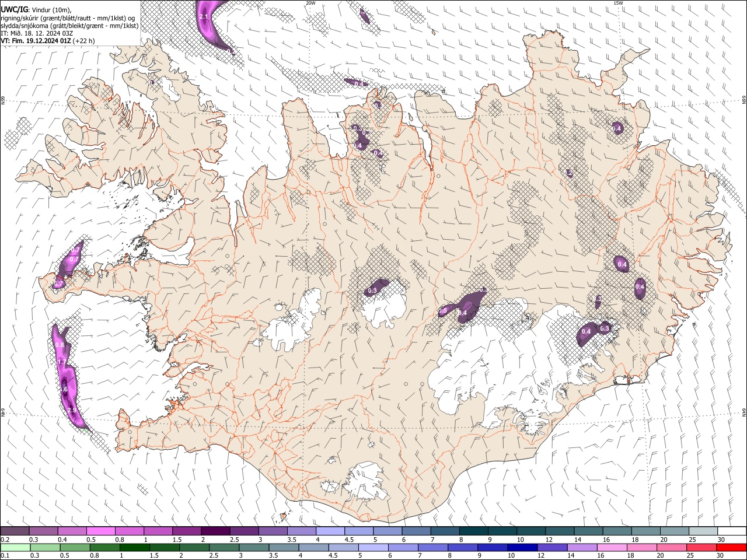Screen dimensions: 747x560
Task: Click the '30' label in lower legend row
Action: pyautogui.click(x=721, y=555)
